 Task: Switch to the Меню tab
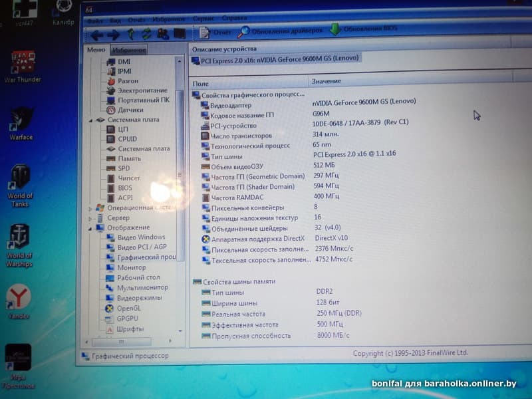point(96,50)
